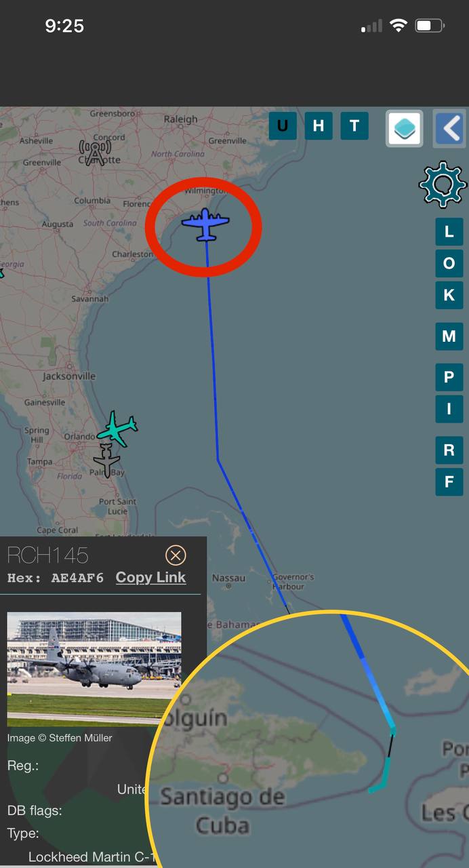The width and height of the screenshot is (469, 868).
Task: Toggle the M map option button
Action: point(449,336)
